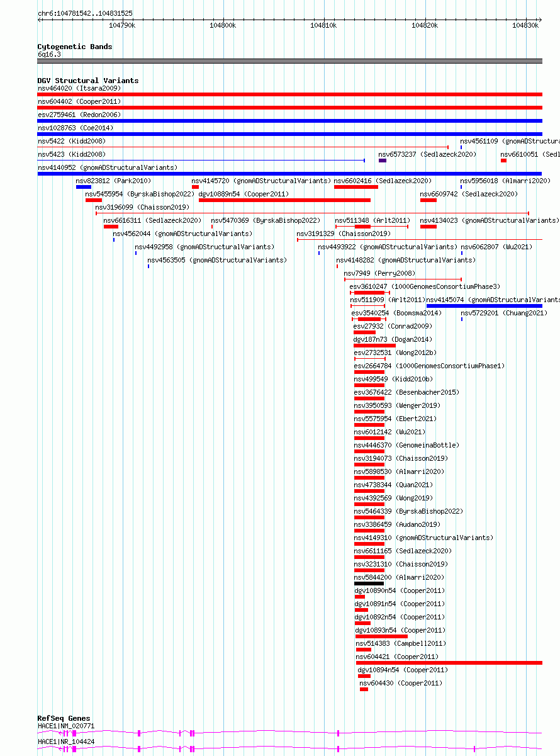
Task: Open variant esv2732531 (Wong2012b)
Action: [395, 353]
